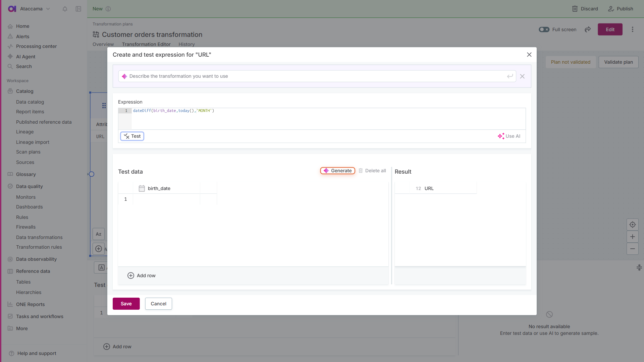
Task: Share the plan via the forward arrow icon
Action: click(588, 29)
